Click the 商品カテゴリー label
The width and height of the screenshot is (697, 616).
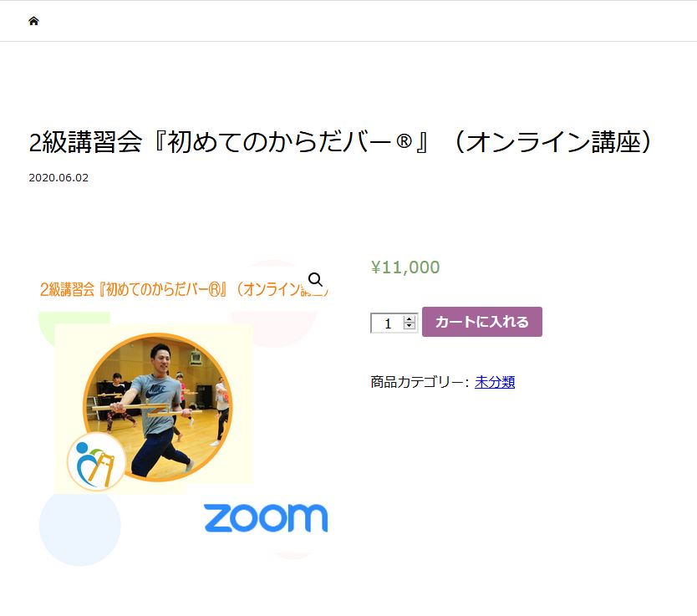click(x=417, y=382)
